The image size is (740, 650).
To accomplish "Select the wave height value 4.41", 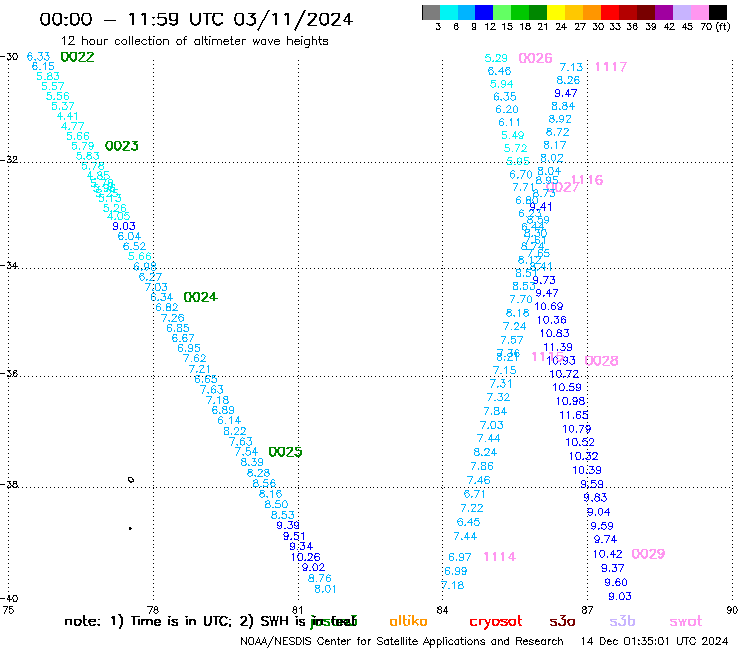I will point(67,116).
